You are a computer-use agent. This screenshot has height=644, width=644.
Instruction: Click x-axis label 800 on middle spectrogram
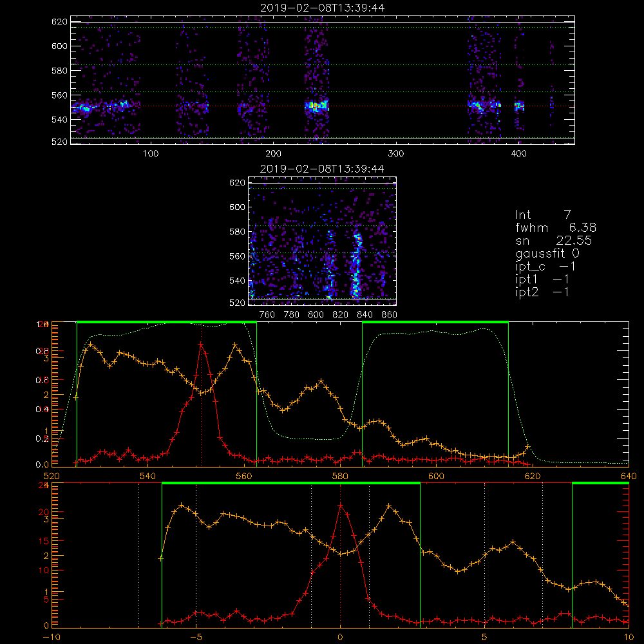[x=316, y=315]
